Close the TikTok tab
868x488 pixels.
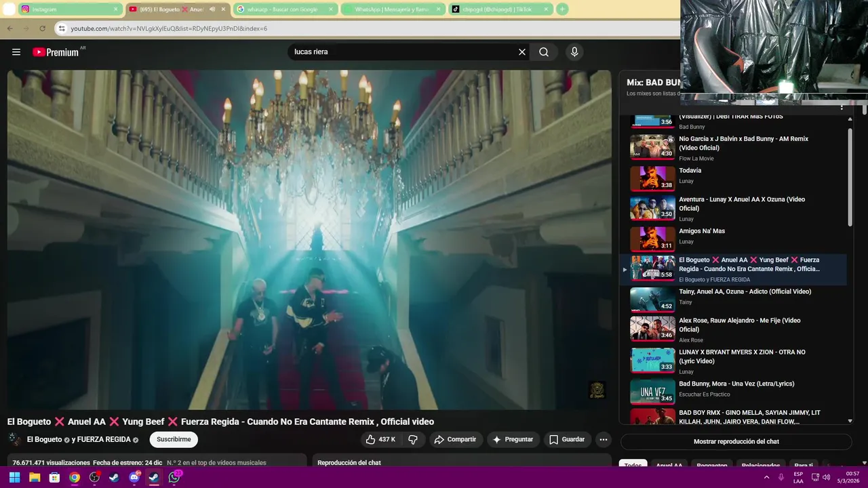tap(546, 9)
